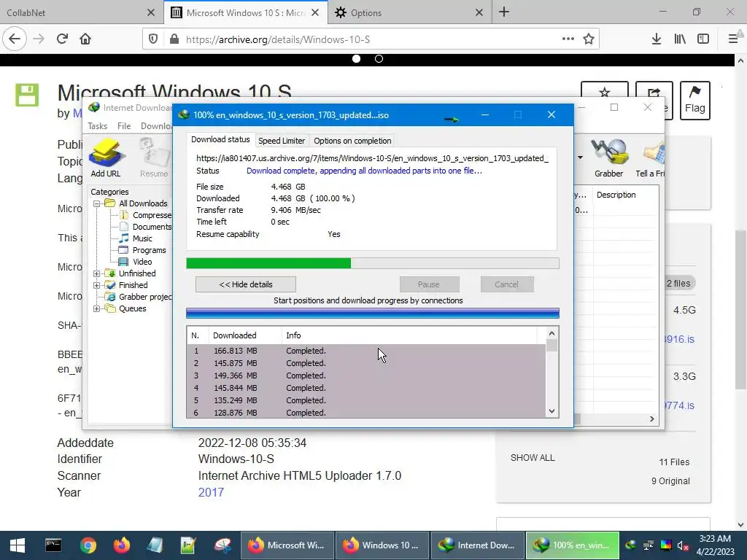Open Firefox hamburger menu
Screen dimensions: 747x560
[x=733, y=39]
